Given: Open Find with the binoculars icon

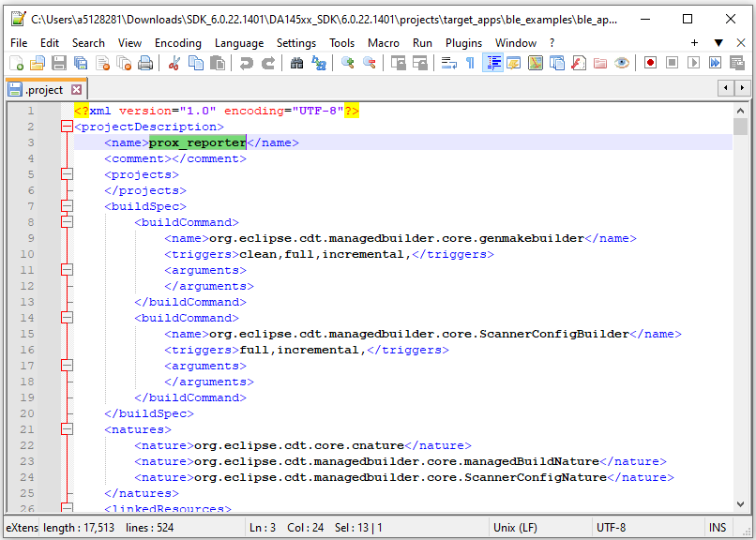Looking at the screenshot, I should pyautogui.click(x=297, y=63).
